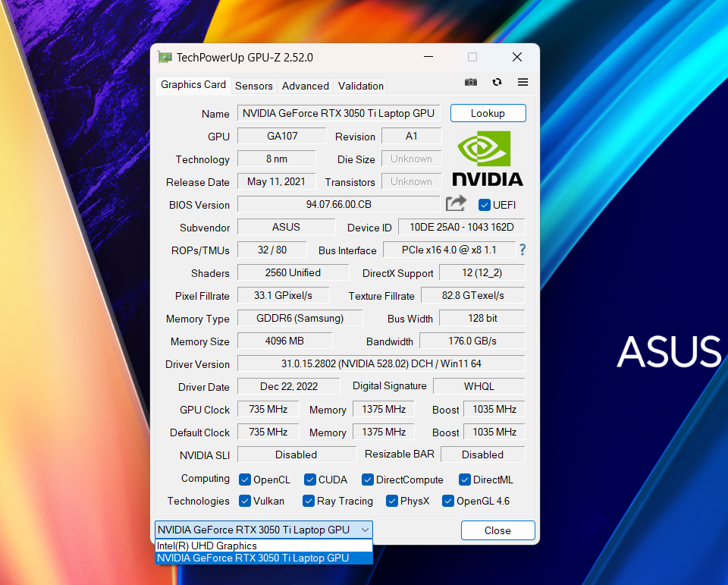The height and width of the screenshot is (585, 728).
Task: Click the 2560 Unified shaders value
Action: (293, 272)
